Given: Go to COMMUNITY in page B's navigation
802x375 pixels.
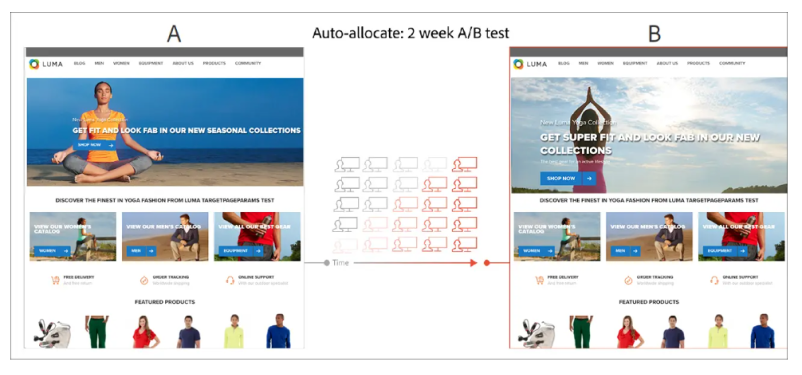Looking at the screenshot, I should (732, 63).
